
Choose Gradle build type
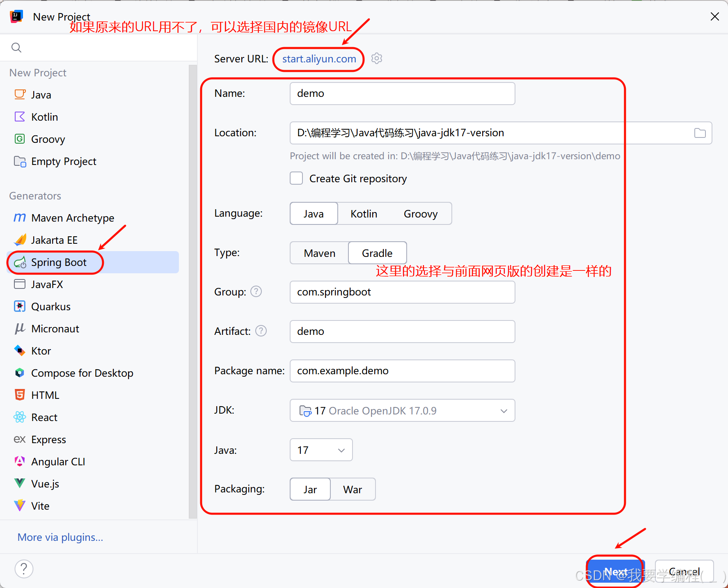click(x=378, y=253)
